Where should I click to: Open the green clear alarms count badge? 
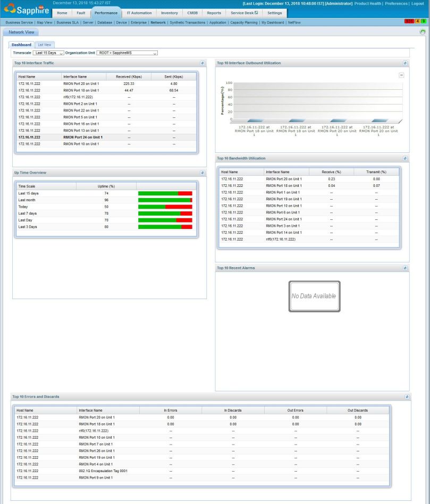click(424, 21)
